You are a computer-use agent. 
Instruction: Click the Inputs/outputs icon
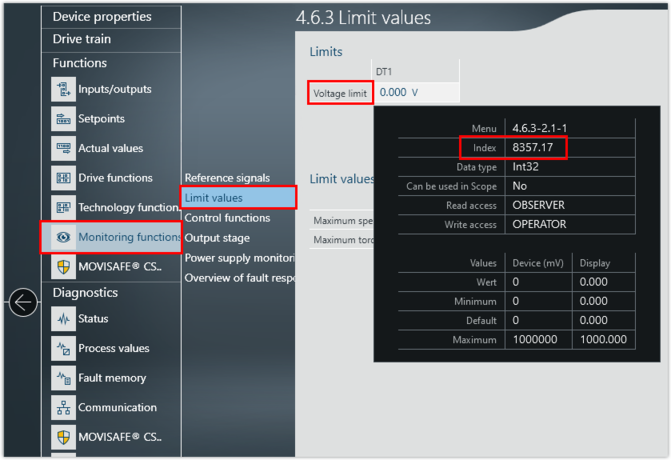(x=64, y=89)
